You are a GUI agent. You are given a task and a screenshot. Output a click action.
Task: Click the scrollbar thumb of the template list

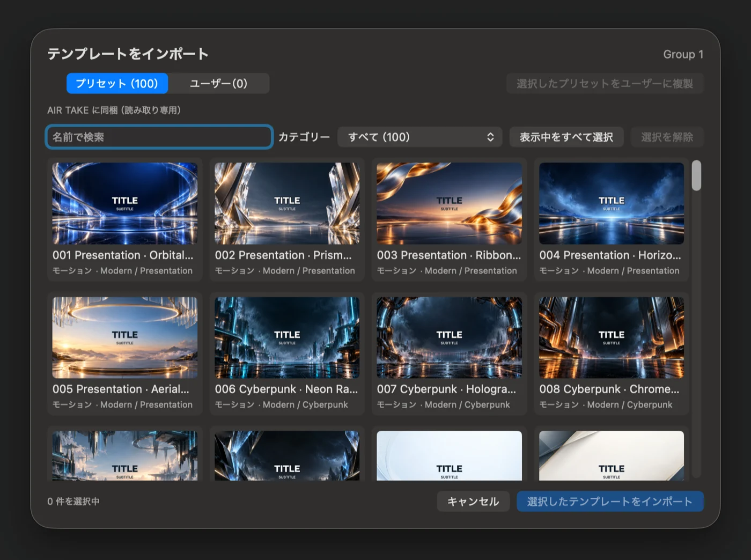point(696,175)
